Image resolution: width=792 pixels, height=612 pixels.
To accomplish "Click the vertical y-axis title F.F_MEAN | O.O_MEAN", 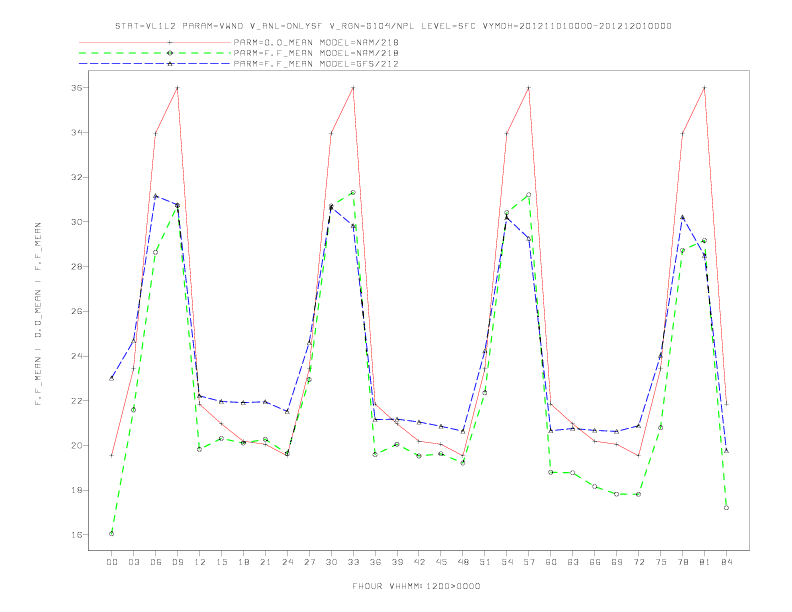I will [x=38, y=314].
